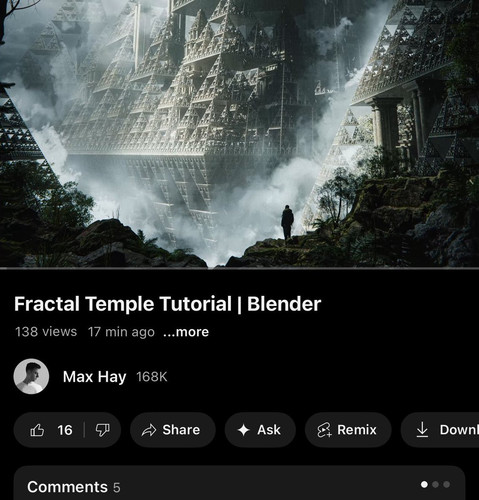Click the thumbs down dislike icon
The width and height of the screenshot is (479, 500).
click(x=102, y=430)
